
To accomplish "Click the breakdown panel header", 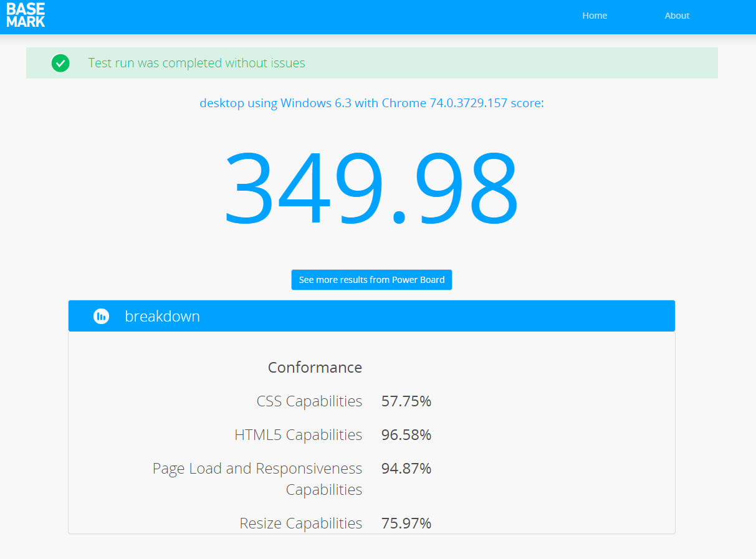I will [x=371, y=316].
